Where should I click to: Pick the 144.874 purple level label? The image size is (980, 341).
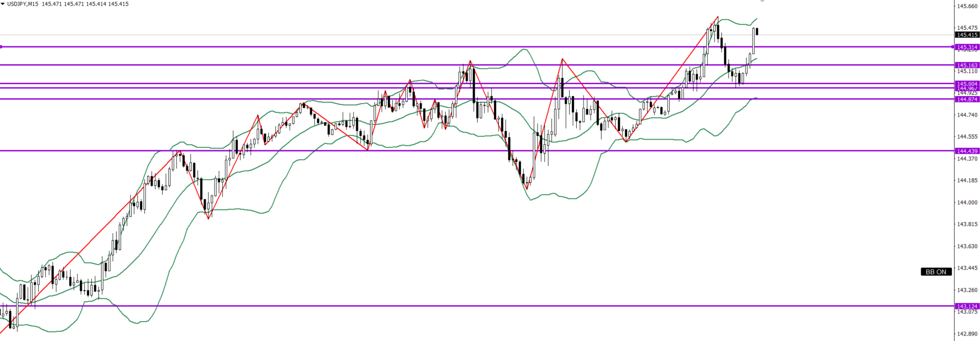coord(967,99)
